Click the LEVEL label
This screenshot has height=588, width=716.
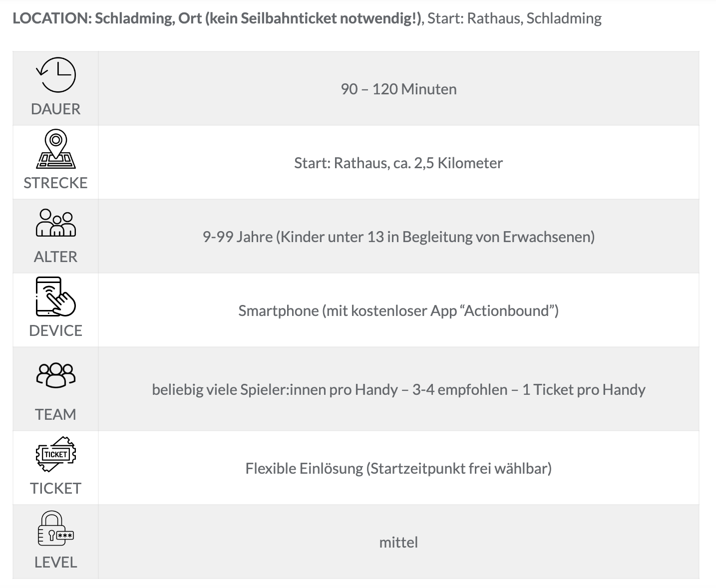coord(56,562)
